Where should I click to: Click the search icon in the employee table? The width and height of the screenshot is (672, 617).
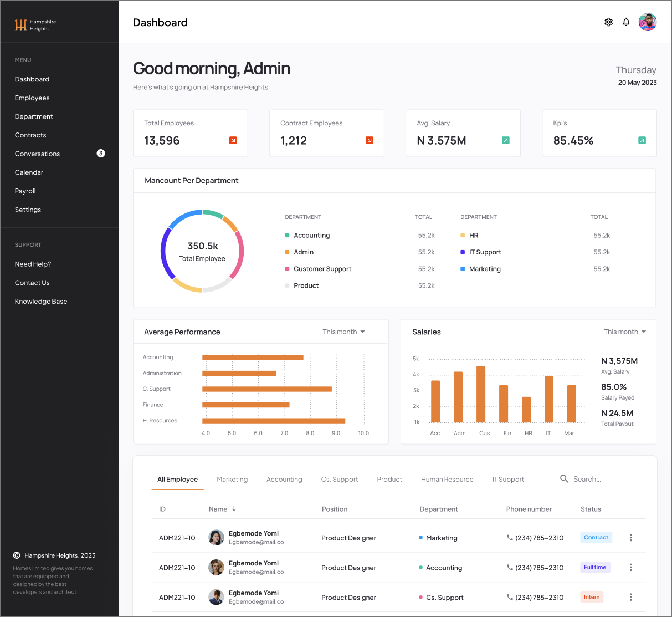[564, 478]
